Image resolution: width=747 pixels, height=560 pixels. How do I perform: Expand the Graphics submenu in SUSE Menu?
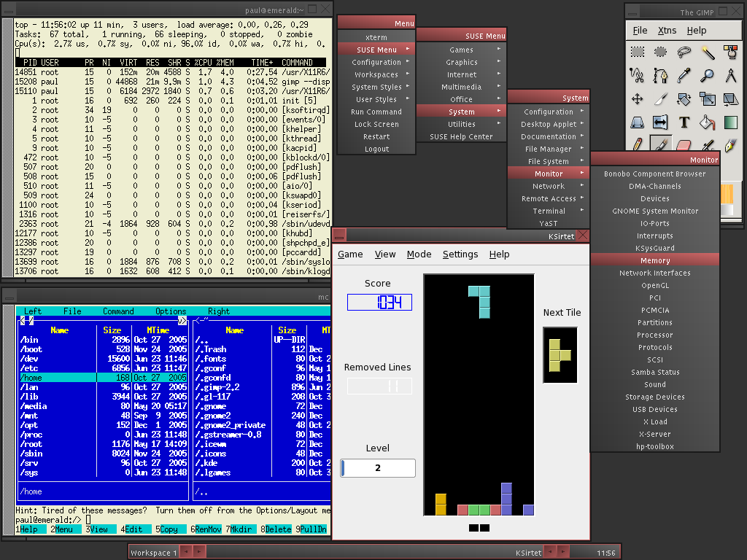(461, 62)
